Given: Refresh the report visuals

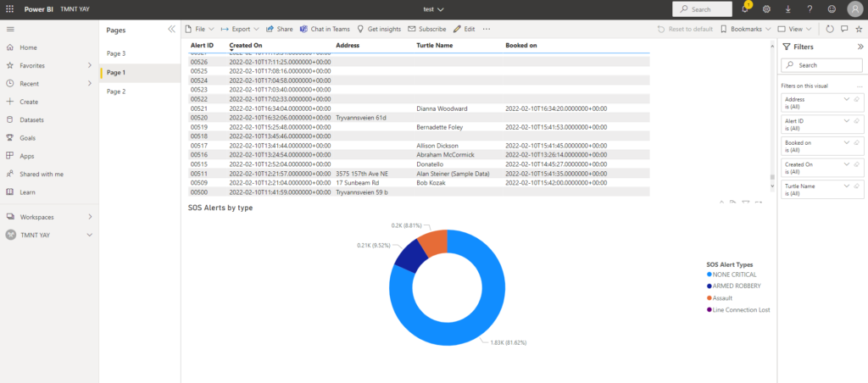Looking at the screenshot, I should pyautogui.click(x=829, y=29).
